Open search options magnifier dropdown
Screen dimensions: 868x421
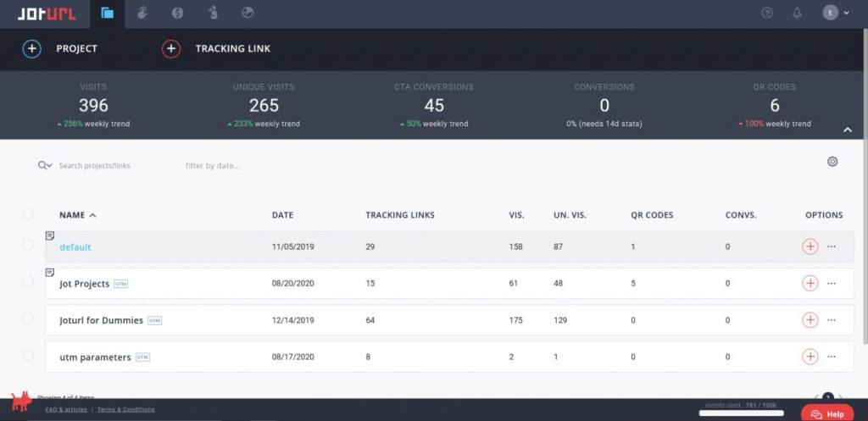[x=45, y=165]
